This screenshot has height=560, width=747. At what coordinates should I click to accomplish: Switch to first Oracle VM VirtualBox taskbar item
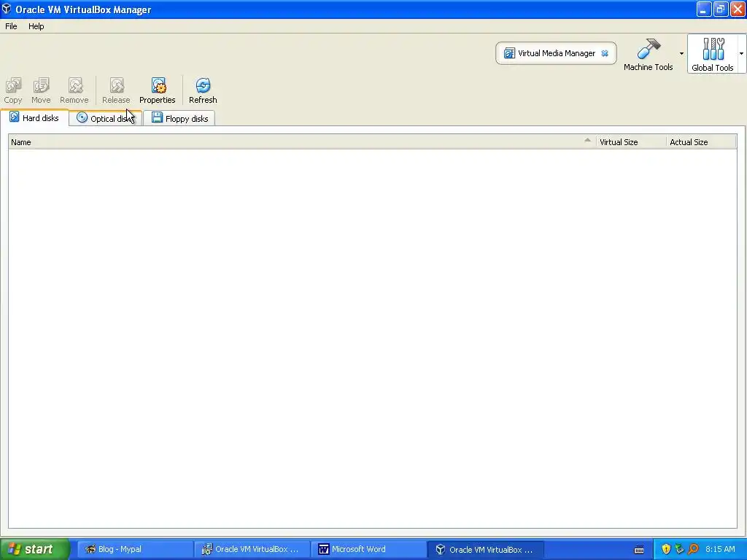pos(252,549)
